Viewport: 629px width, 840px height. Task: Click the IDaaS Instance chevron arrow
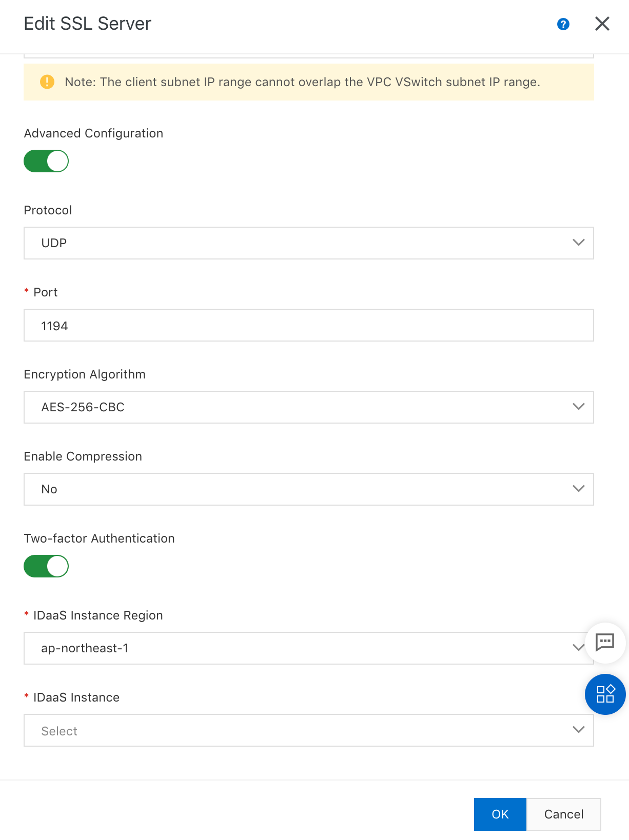[x=578, y=730]
